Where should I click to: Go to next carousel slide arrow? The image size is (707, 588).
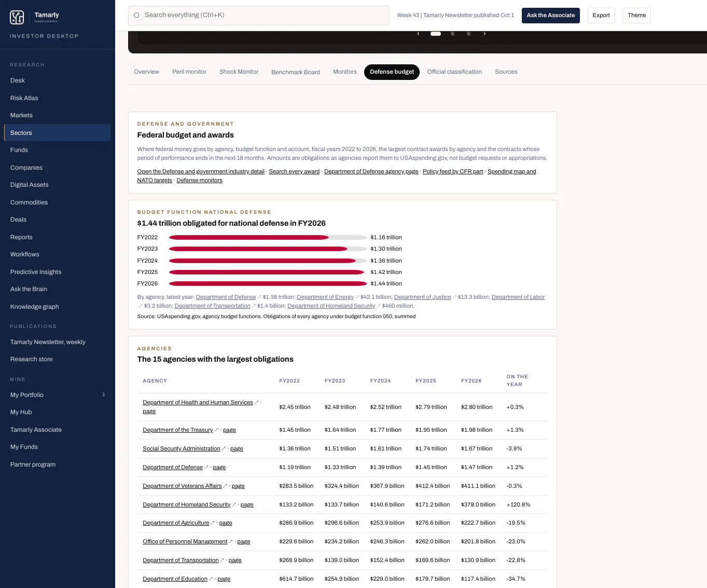pos(484,34)
